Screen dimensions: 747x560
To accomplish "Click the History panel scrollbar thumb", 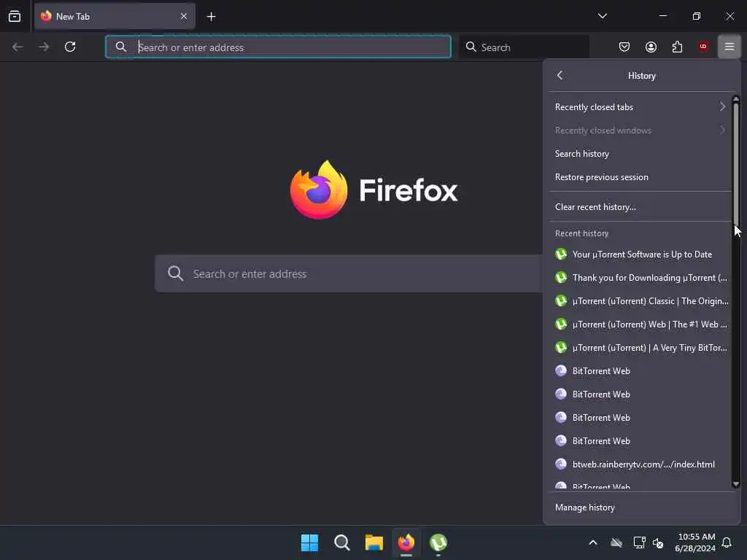I will tap(735, 163).
